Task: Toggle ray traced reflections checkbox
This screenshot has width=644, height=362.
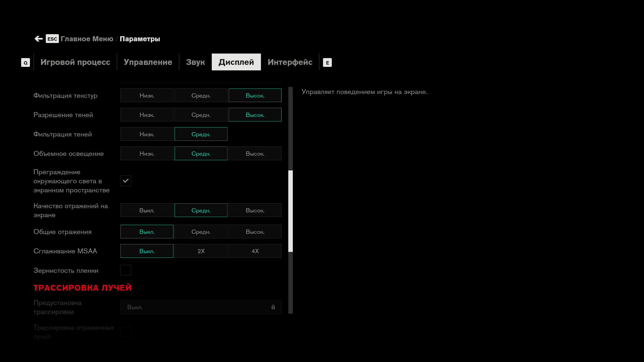Action: click(126, 332)
